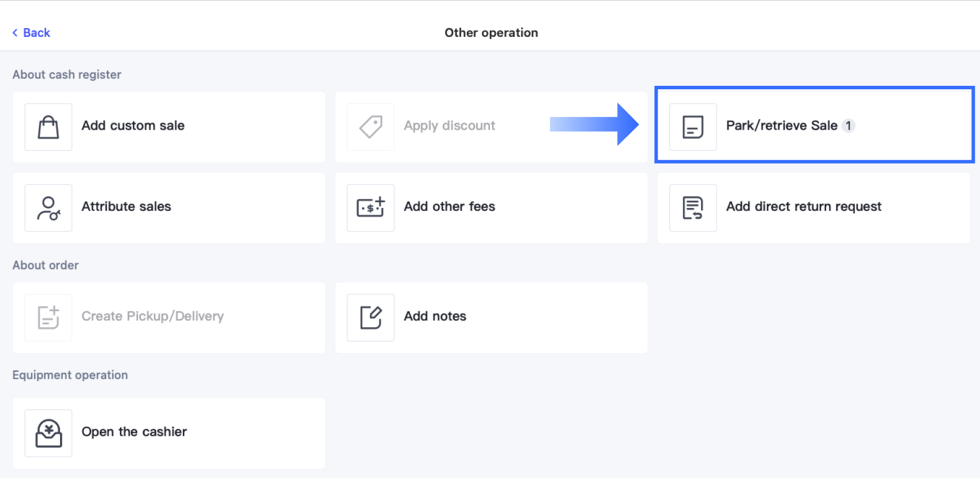Click the direct return request document icon
The height and width of the screenshot is (478, 980).
pos(693,208)
